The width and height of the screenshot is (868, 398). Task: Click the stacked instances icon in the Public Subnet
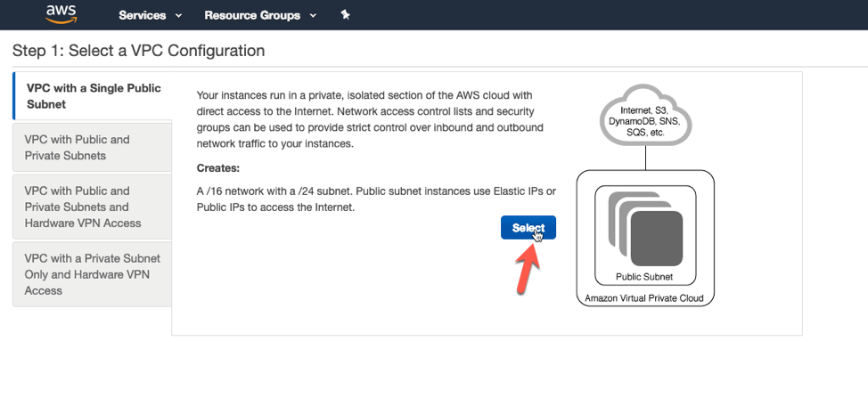(x=645, y=229)
